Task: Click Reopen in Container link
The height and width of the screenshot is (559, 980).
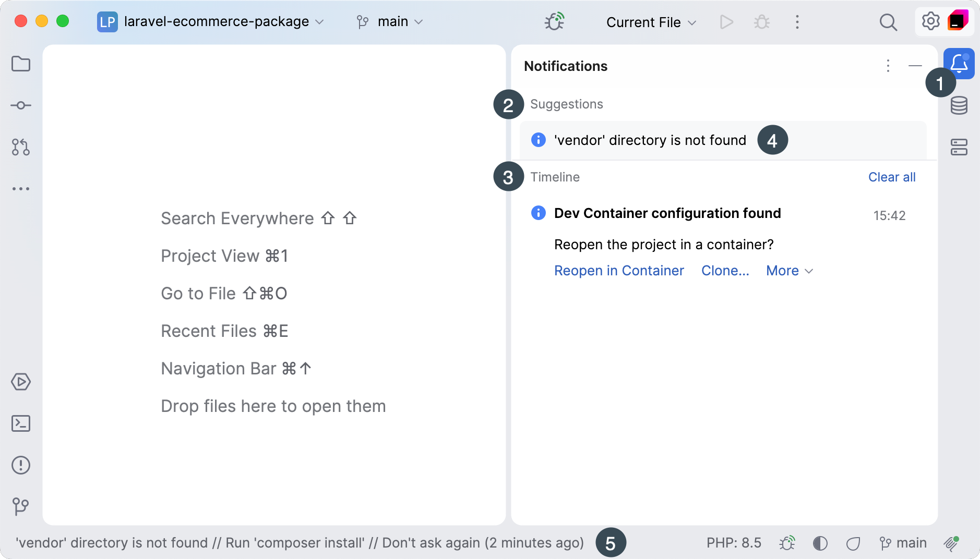Action: point(619,271)
